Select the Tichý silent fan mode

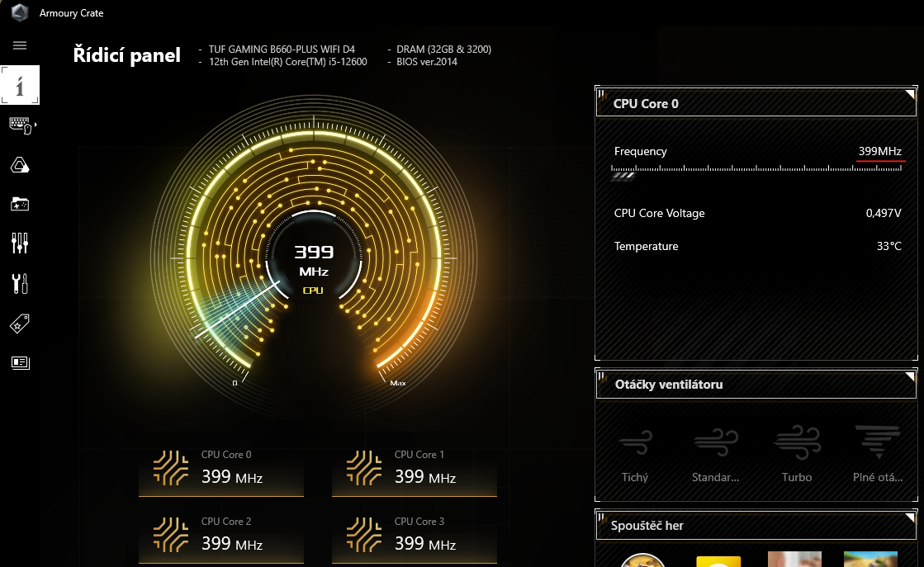pos(635,453)
